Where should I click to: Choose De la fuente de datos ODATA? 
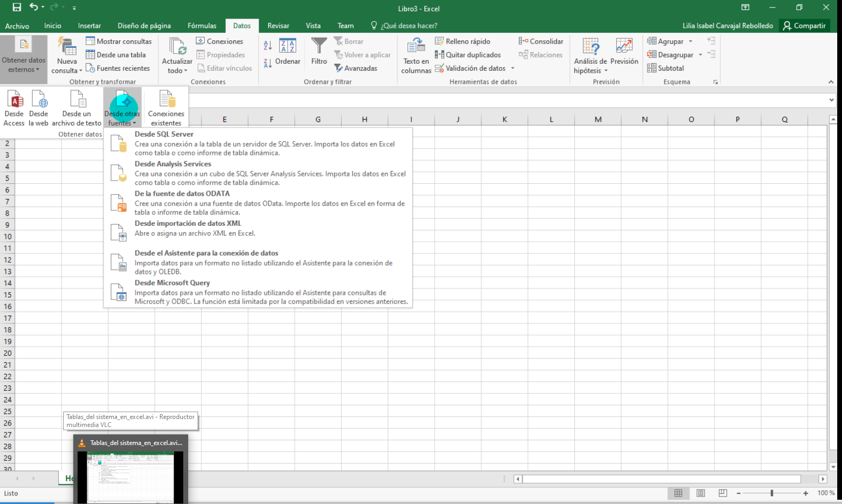(x=258, y=203)
